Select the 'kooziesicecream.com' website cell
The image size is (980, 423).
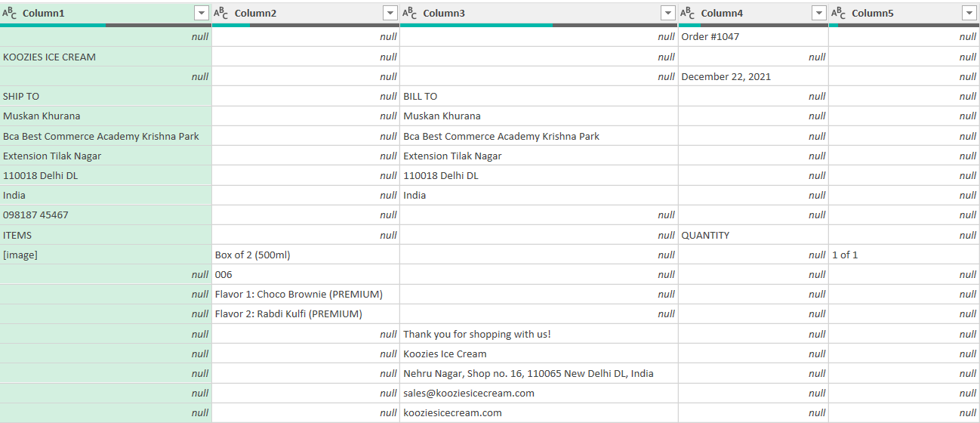point(539,412)
